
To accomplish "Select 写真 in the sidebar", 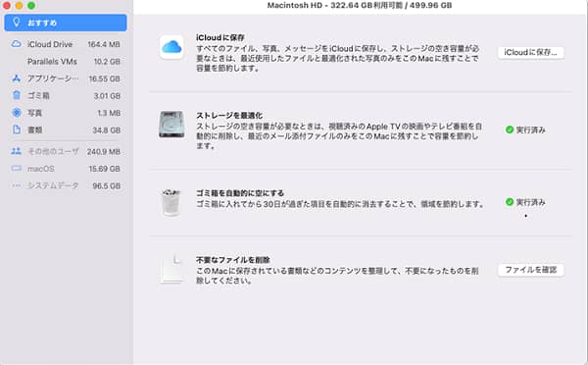I will 66,113.
